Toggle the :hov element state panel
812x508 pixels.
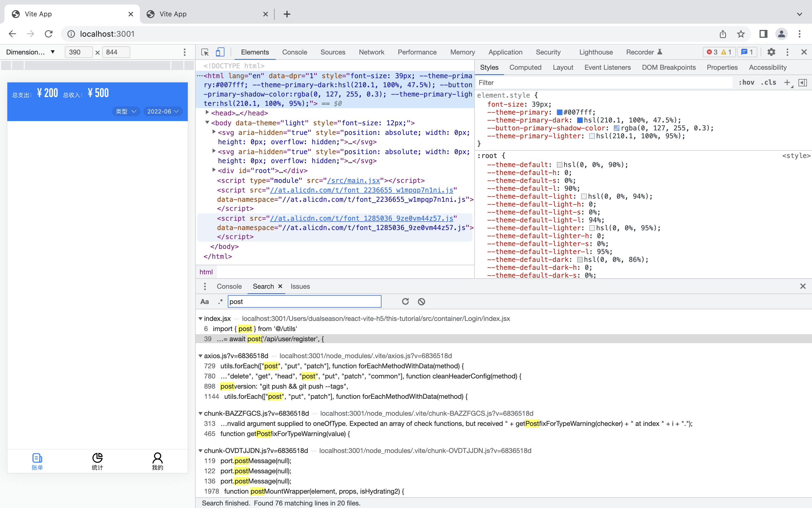click(747, 83)
